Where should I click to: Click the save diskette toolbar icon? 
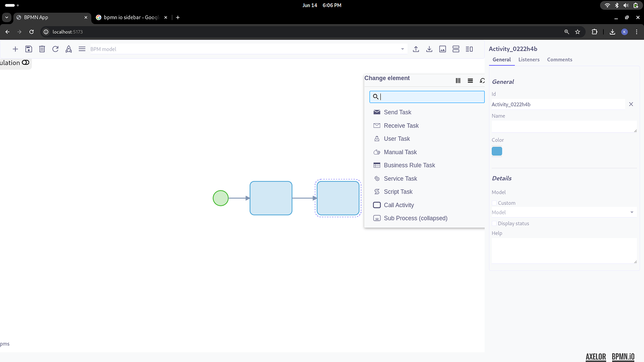point(29,49)
